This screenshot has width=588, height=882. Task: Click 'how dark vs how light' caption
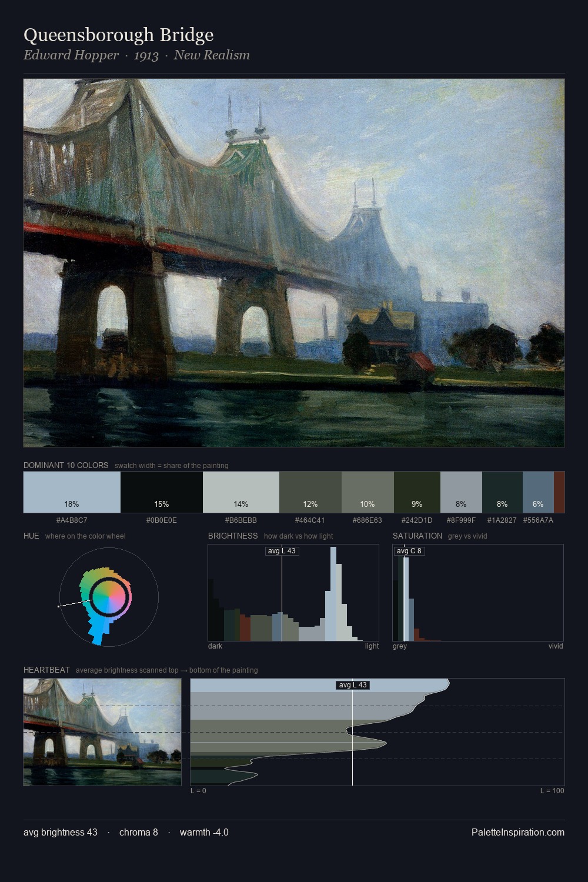299,536
